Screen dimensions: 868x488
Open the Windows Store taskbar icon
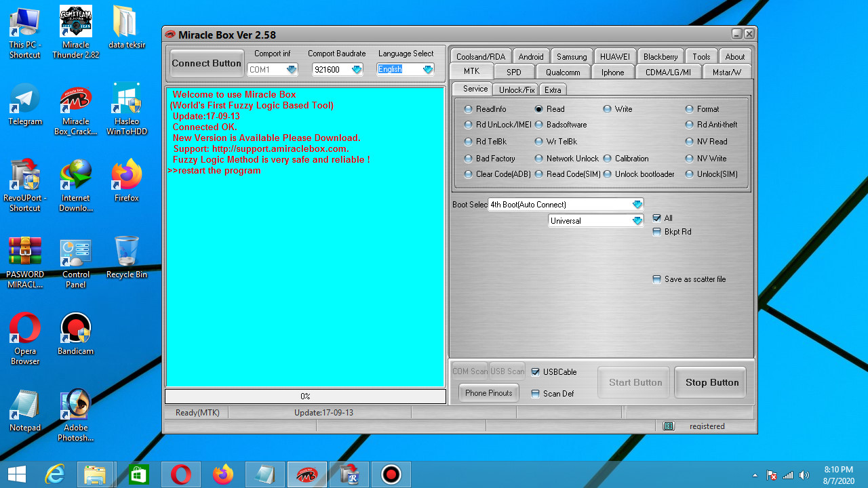138,474
